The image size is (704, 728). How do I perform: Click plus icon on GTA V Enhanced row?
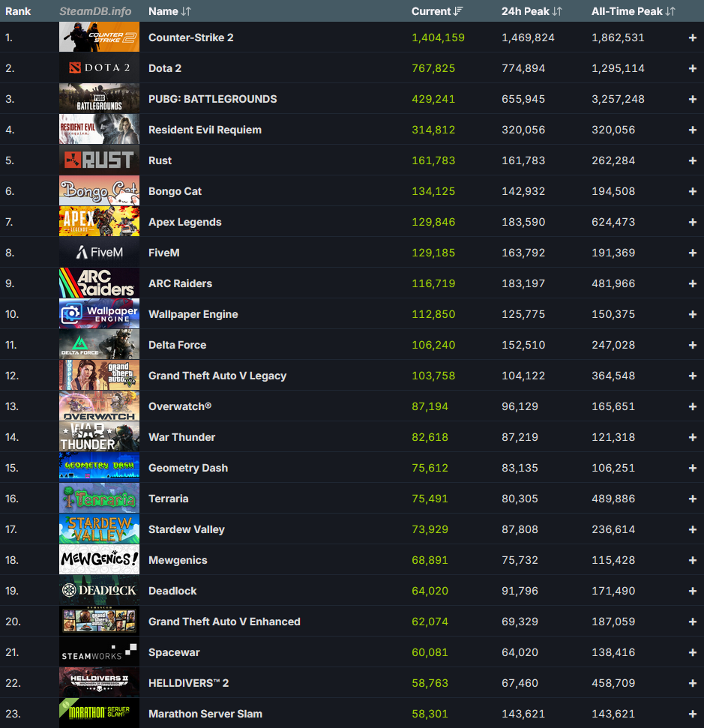[x=693, y=622]
